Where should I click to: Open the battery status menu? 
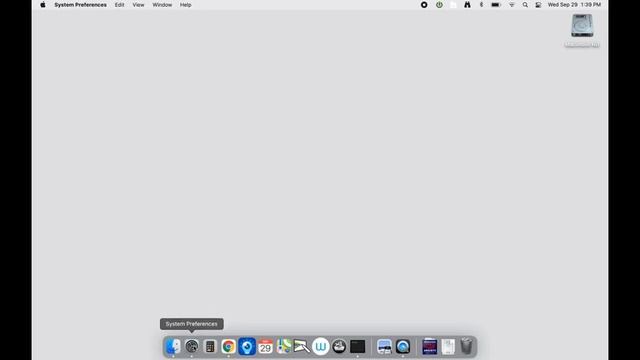point(496,5)
